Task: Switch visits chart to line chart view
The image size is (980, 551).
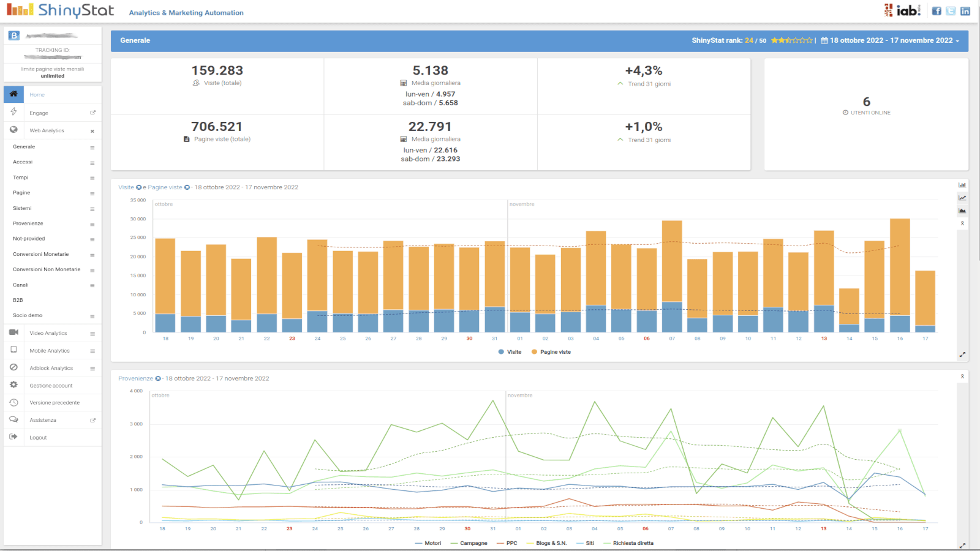Action: click(962, 198)
